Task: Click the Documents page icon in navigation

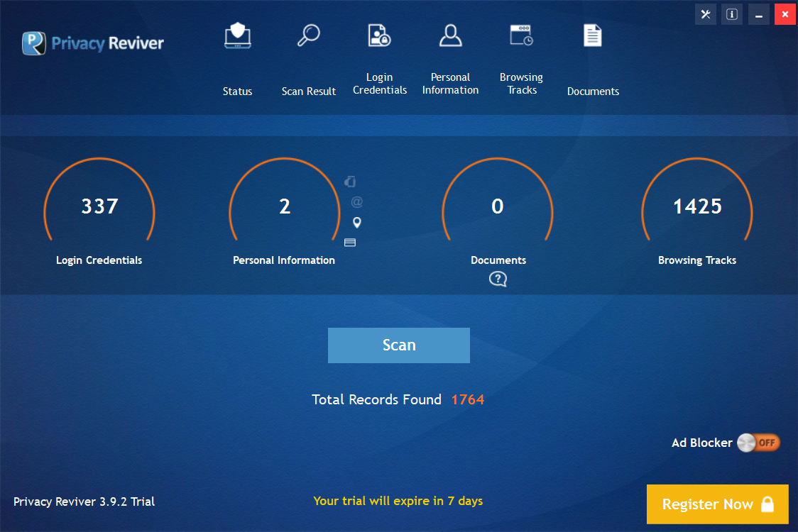Action: click(593, 35)
